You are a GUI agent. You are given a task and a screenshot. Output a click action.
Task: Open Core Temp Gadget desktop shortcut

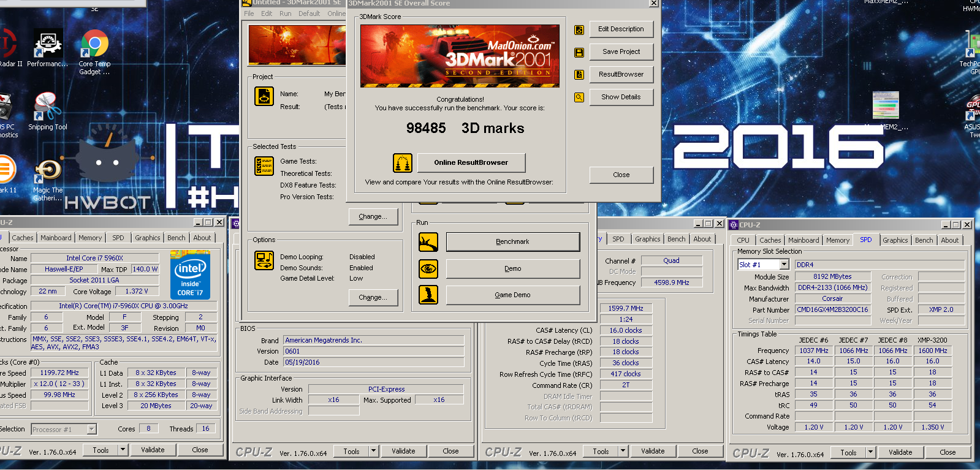coord(94,53)
